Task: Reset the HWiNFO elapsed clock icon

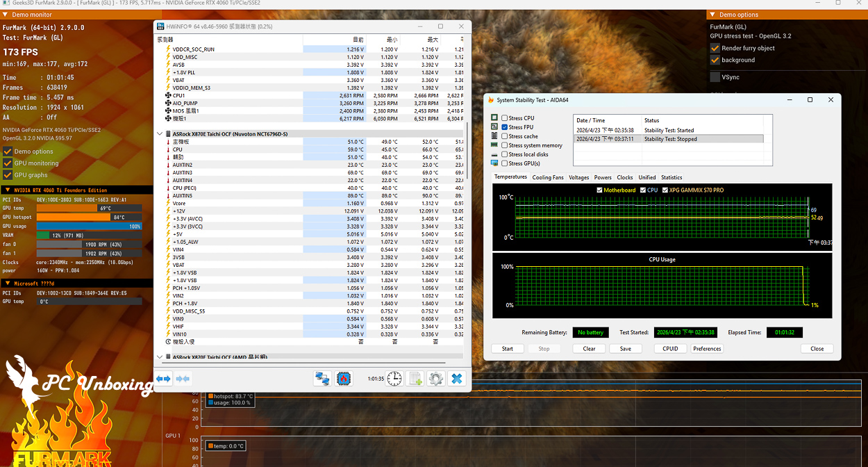Action: click(394, 379)
